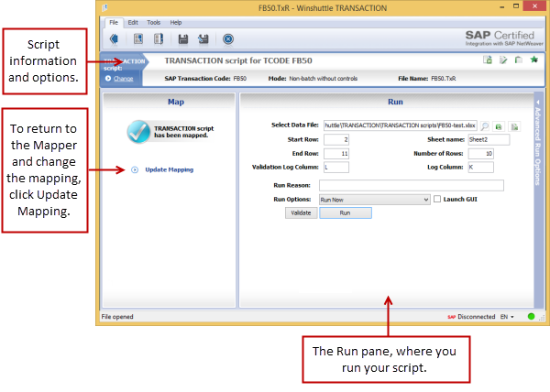
Task: Click the SAP Certified logo
Action: click(504, 38)
